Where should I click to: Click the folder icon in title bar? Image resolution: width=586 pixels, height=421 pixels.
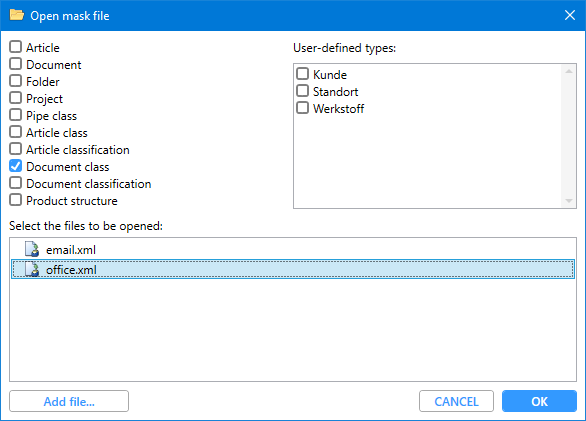pos(17,15)
